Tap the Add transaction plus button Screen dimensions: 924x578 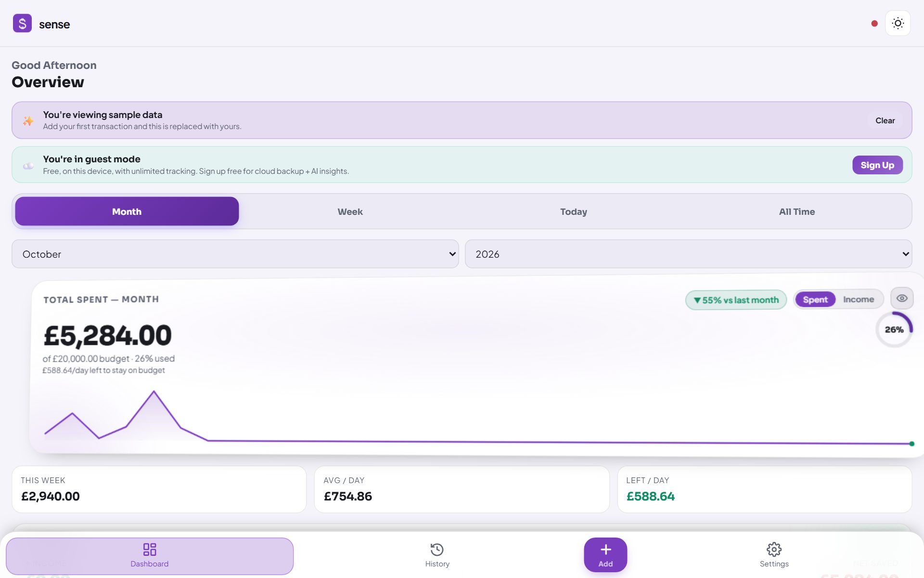coord(605,555)
